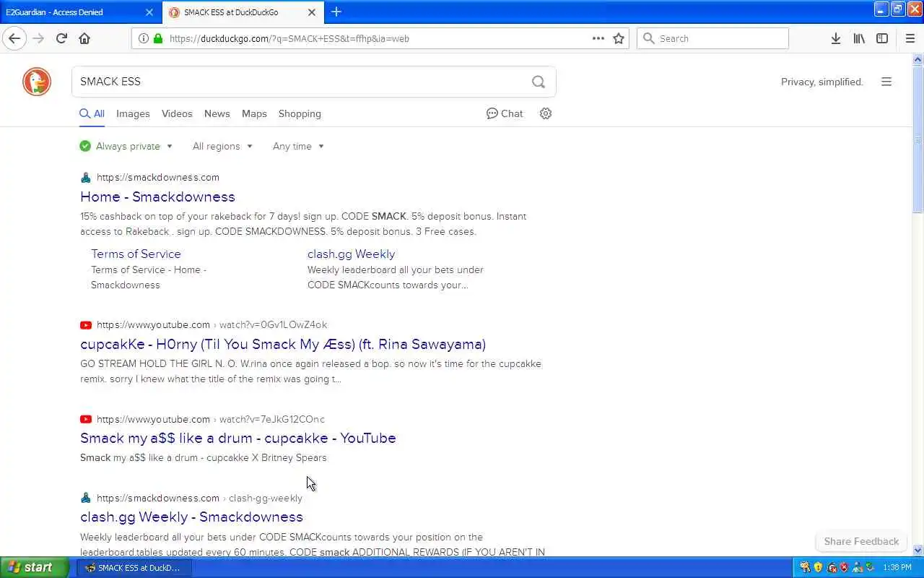Open page actions three-dot menu
The height and width of the screenshot is (578, 924).
point(598,38)
